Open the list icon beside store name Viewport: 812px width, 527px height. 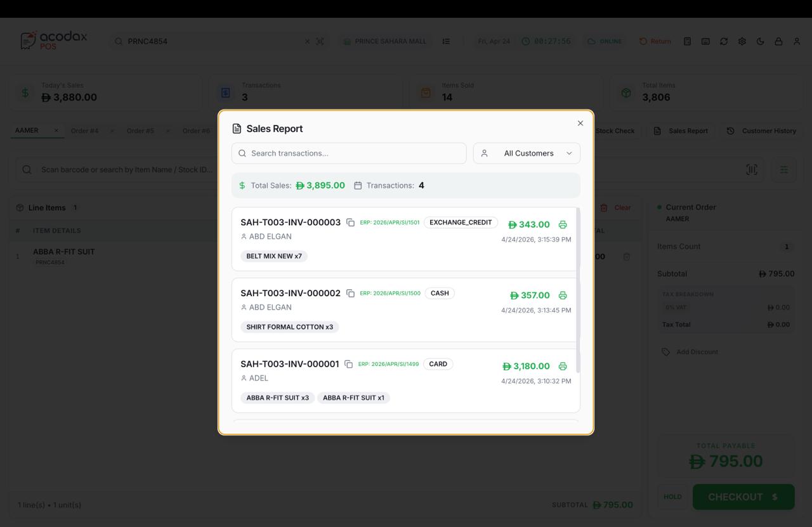pos(446,41)
